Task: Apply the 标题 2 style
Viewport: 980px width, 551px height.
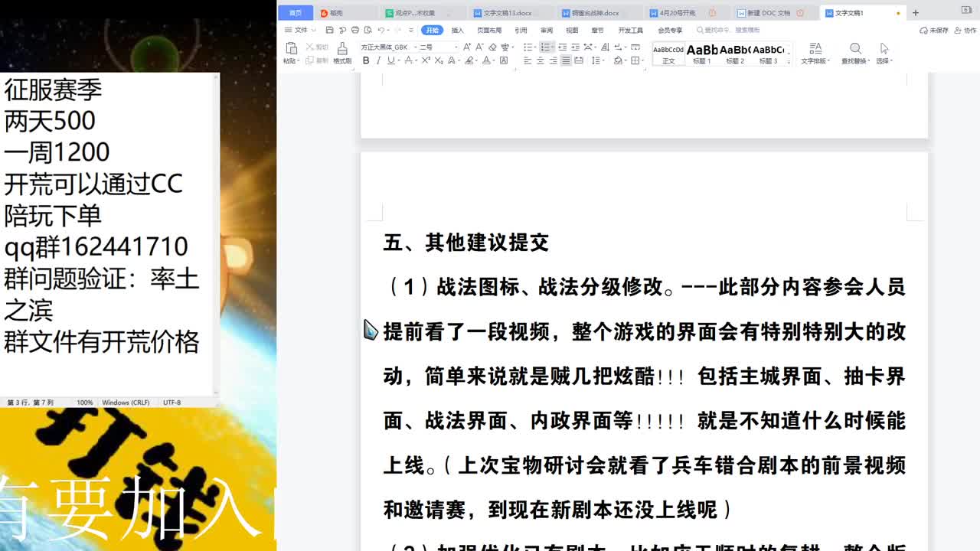Action: pos(735,54)
